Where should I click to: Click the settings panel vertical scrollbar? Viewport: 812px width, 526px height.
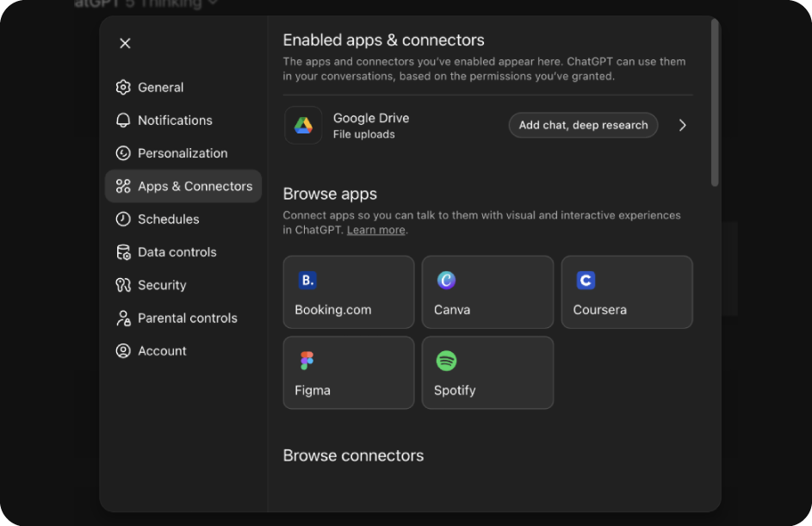[715, 102]
